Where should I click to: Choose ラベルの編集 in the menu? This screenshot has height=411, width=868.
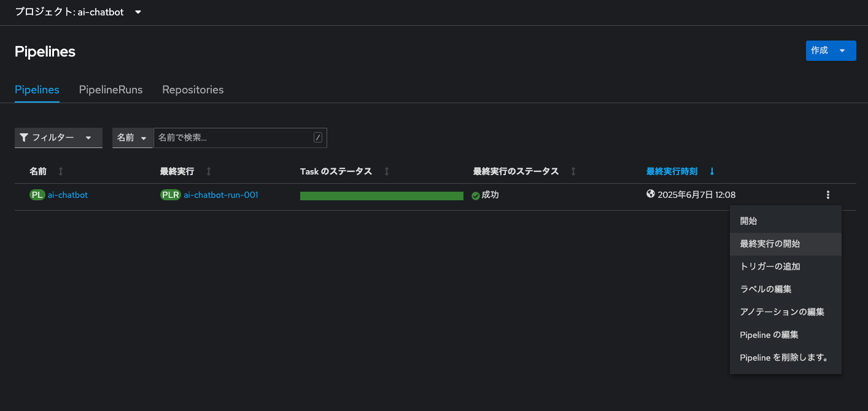coord(786,289)
